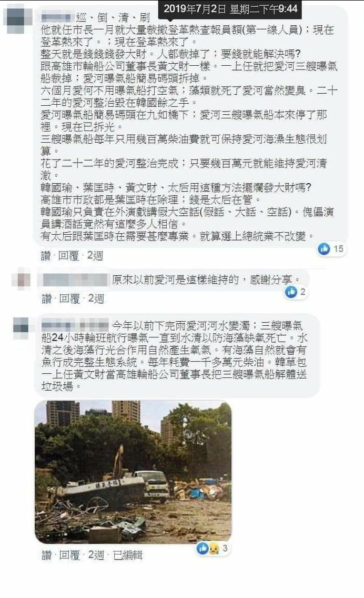The image size is (364, 598).
Task: Click the second commenter's blurred name
Action: tap(75, 280)
